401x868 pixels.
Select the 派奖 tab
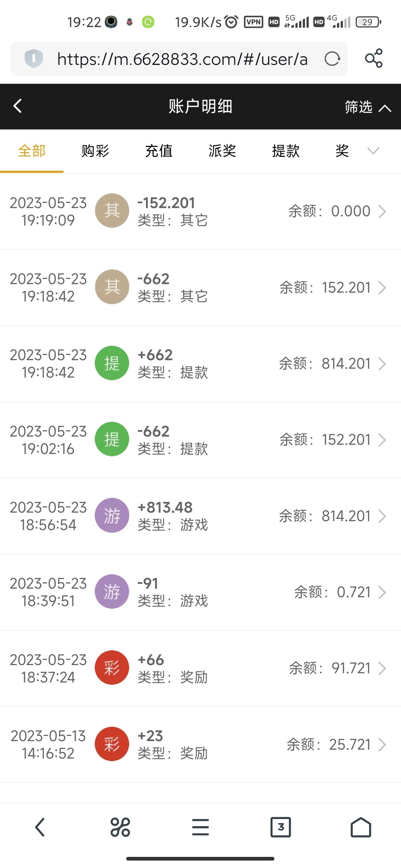click(222, 151)
